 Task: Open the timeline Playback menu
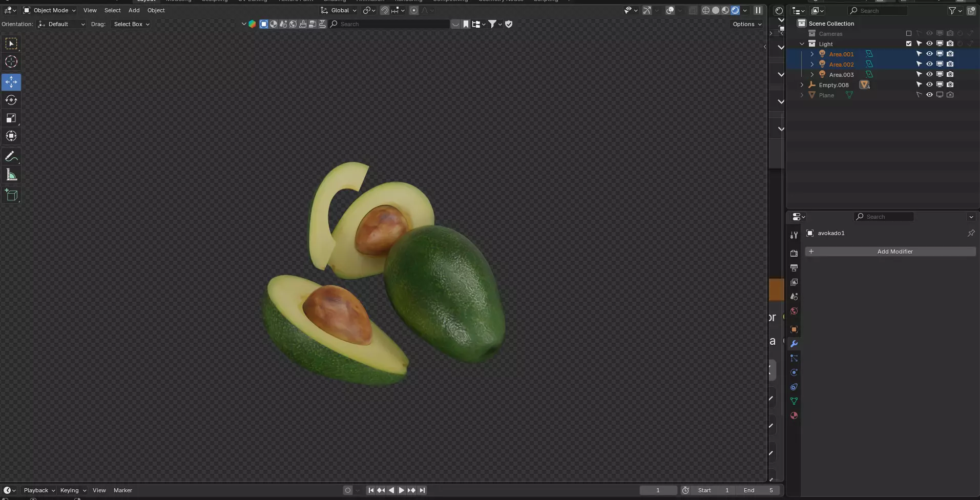click(x=39, y=490)
